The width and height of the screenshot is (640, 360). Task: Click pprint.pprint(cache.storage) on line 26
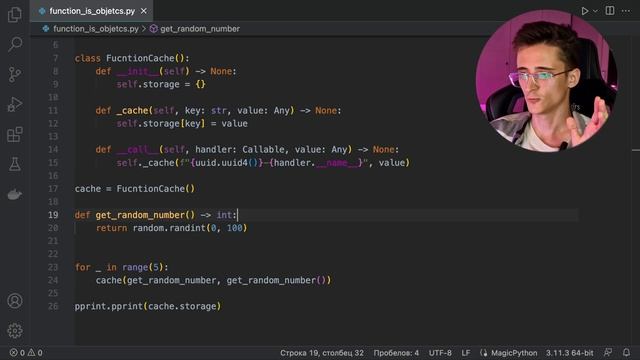click(148, 306)
